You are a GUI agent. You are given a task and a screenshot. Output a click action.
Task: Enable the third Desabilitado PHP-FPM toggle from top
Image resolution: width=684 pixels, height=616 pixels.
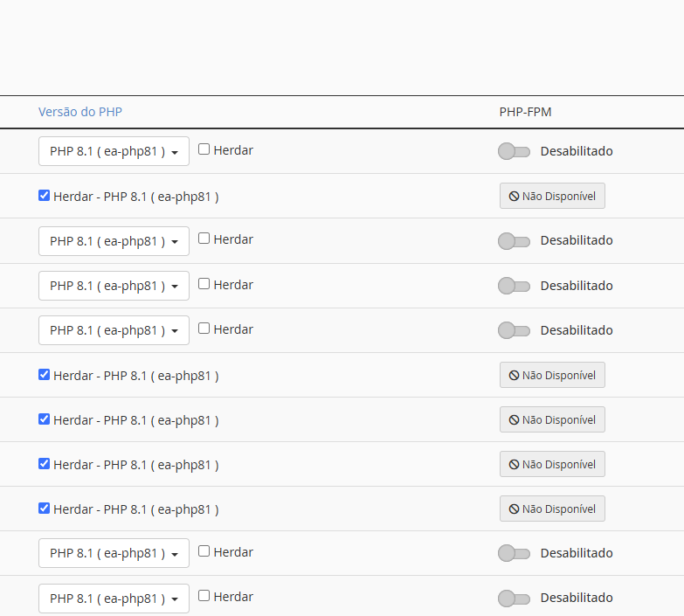click(x=514, y=286)
